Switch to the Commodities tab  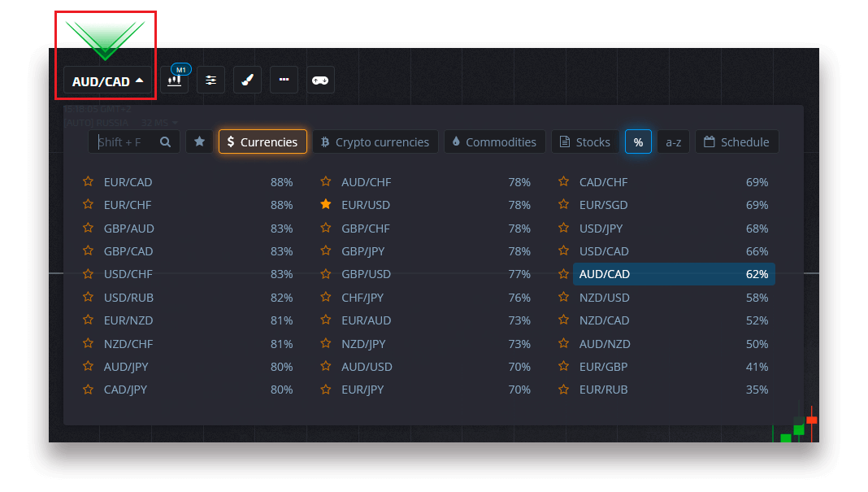[494, 142]
